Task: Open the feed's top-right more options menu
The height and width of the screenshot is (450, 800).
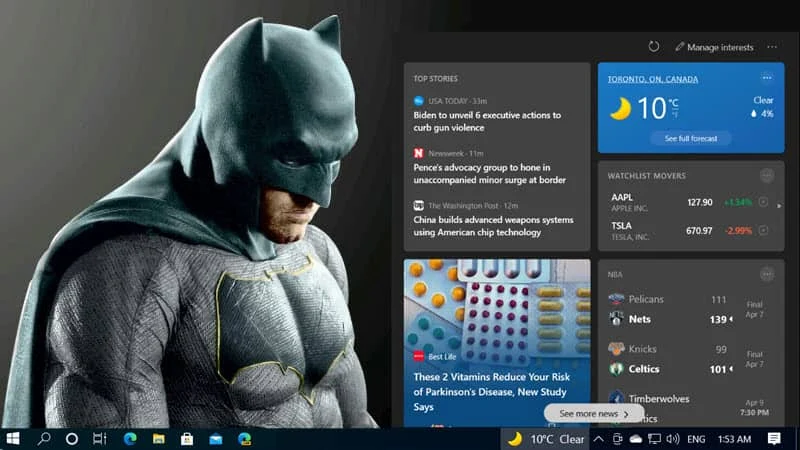Action: pyautogui.click(x=772, y=47)
